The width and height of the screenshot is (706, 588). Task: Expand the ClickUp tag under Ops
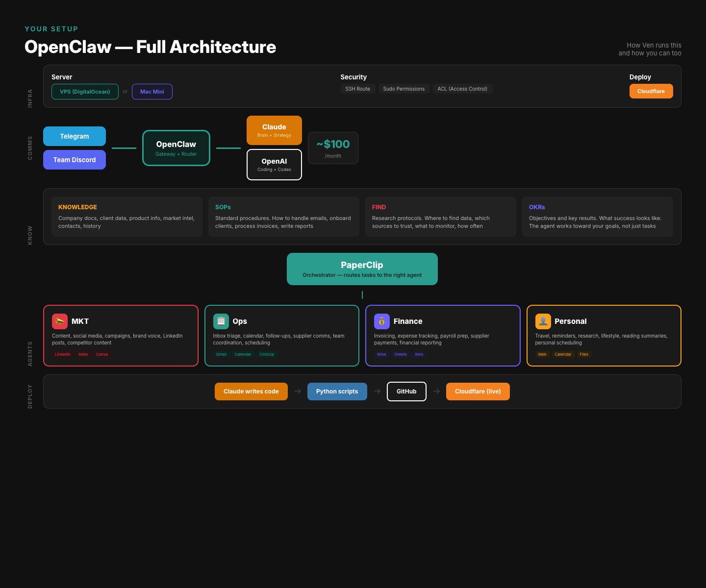[266, 354]
